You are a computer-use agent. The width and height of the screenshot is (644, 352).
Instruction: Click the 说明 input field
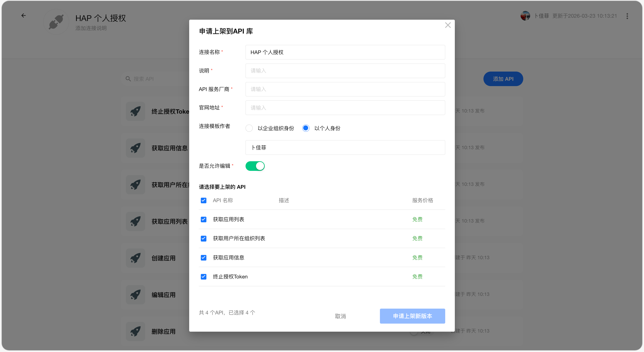345,71
